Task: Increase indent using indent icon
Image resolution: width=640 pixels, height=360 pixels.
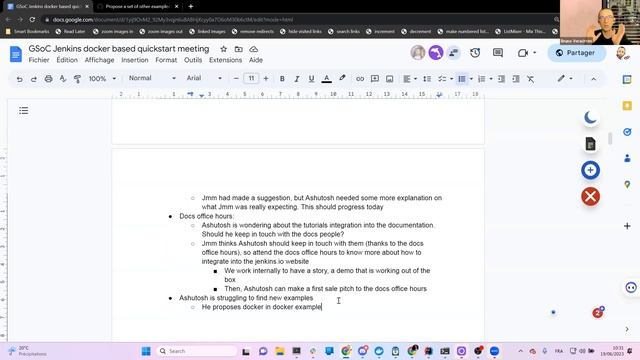Action: pos(516,79)
